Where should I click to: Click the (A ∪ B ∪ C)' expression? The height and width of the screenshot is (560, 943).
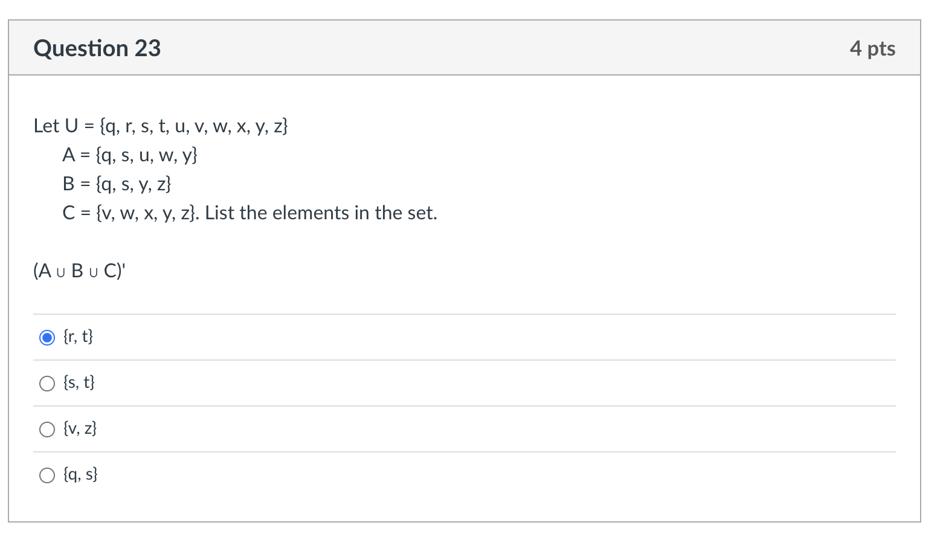(x=79, y=271)
